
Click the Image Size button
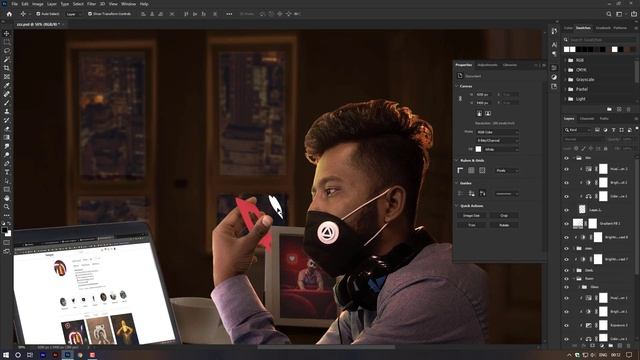[471, 216]
